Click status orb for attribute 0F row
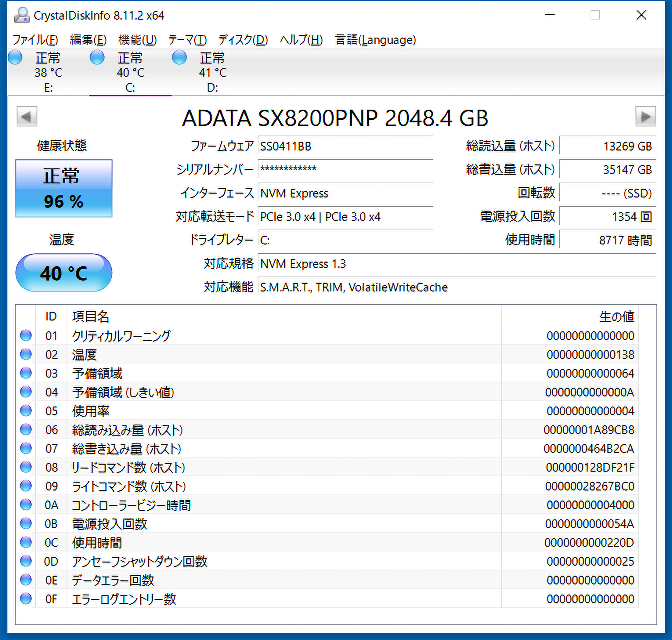Viewport: 672px width, 640px height. tap(26, 599)
